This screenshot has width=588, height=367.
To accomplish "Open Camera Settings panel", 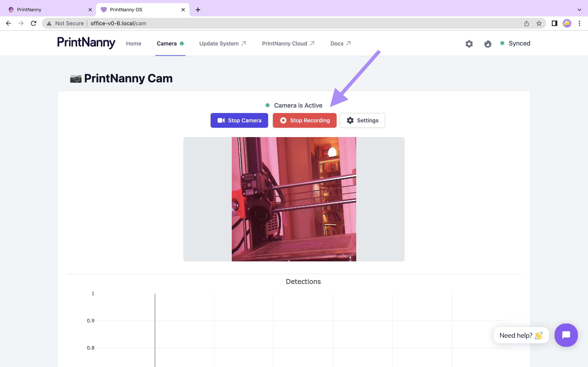I will coord(362,120).
